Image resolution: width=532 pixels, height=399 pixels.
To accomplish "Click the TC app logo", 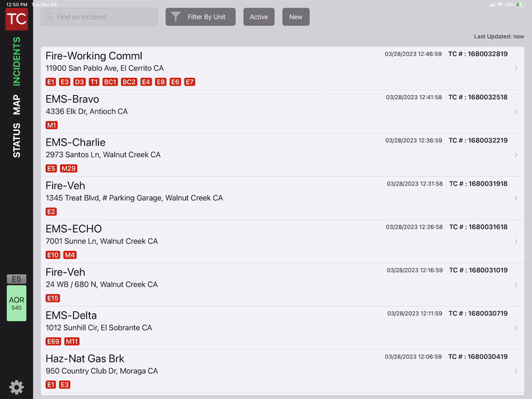I will coord(17,19).
